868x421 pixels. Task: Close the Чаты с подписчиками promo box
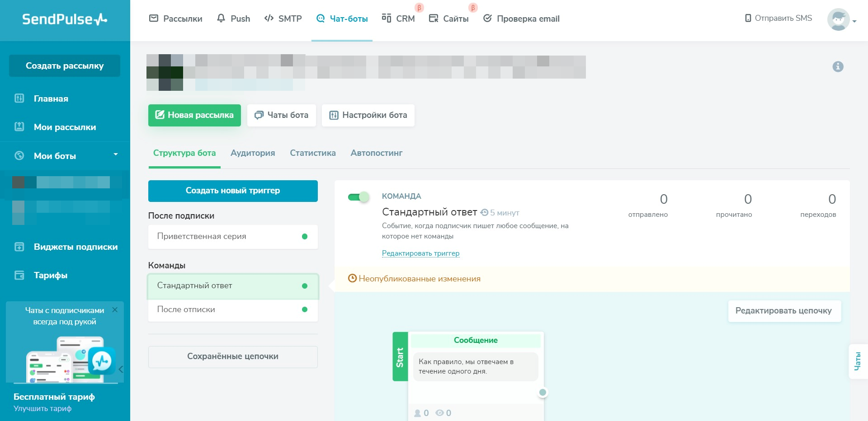coord(115,310)
